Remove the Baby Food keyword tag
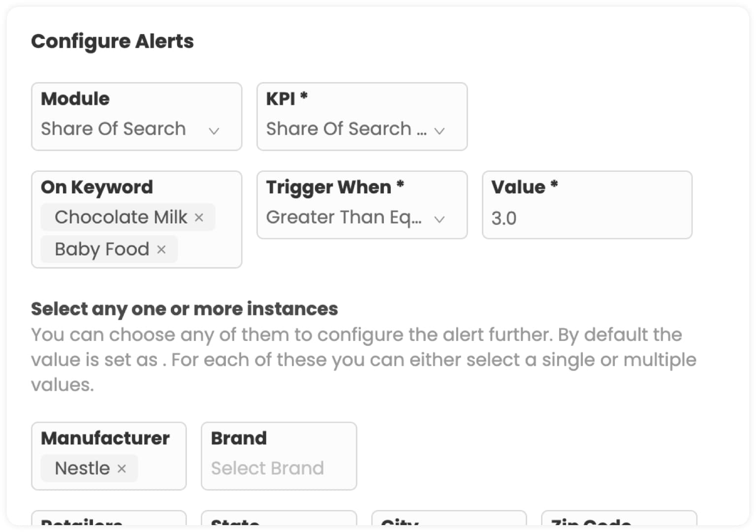756x532 pixels. (x=161, y=250)
